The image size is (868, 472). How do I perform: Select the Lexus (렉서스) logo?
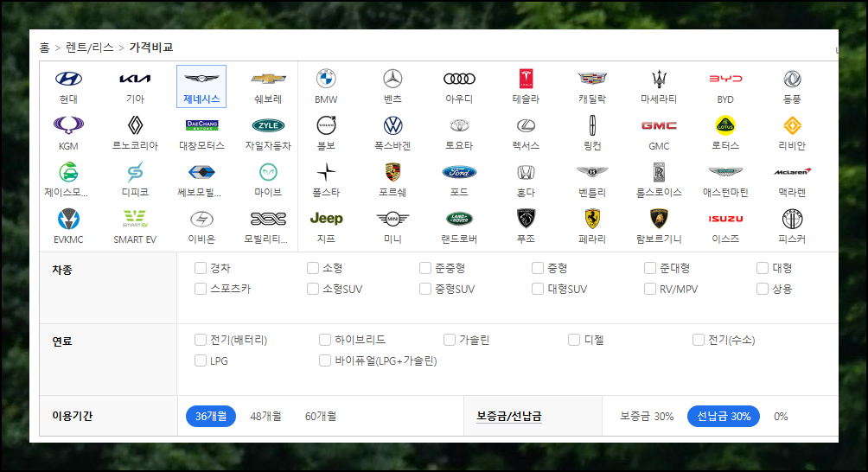526,125
